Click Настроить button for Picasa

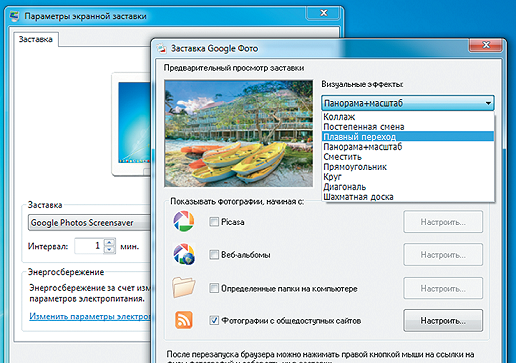click(x=443, y=222)
